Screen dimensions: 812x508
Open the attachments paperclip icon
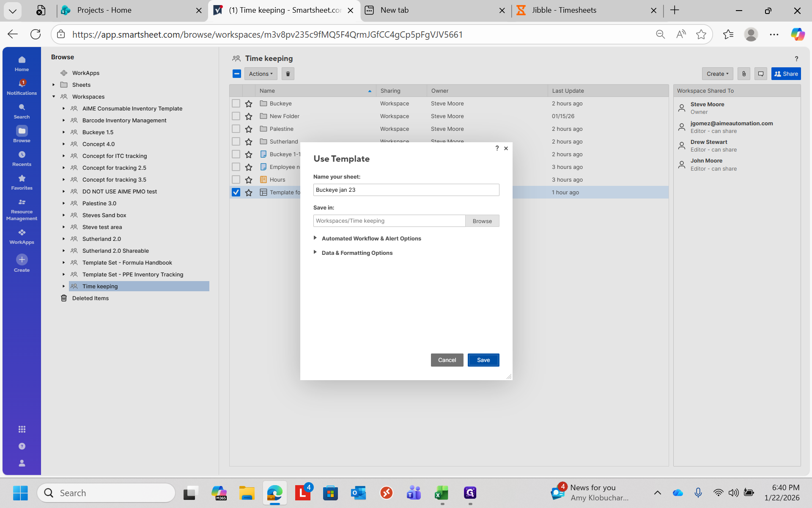744,74
